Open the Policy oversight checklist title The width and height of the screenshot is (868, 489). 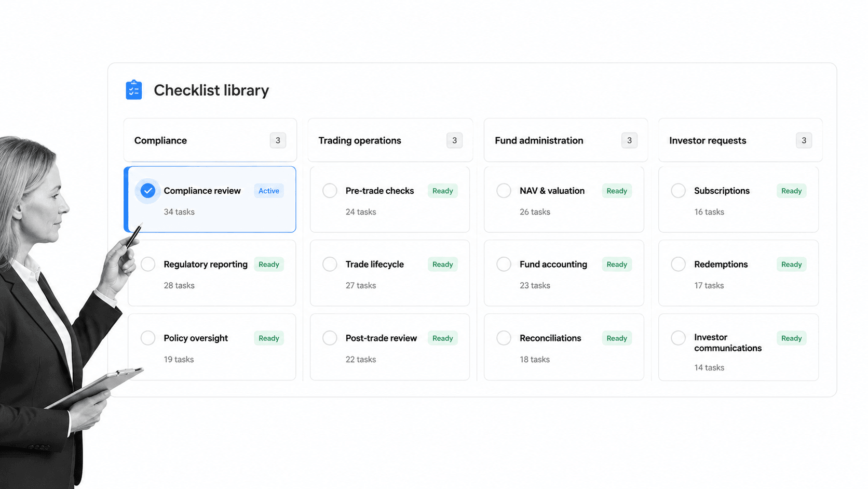point(196,338)
